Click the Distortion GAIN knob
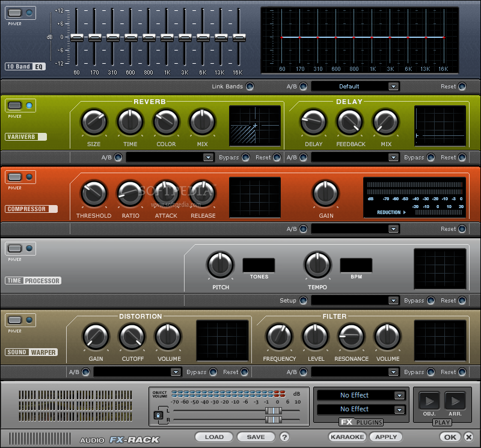 click(x=96, y=337)
